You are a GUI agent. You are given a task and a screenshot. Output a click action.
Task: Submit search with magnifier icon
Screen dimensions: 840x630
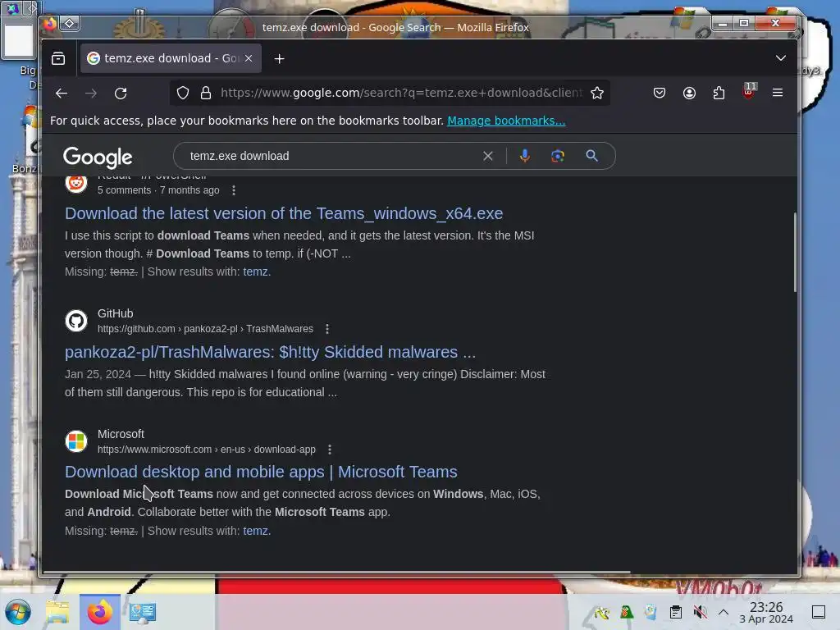click(x=592, y=156)
